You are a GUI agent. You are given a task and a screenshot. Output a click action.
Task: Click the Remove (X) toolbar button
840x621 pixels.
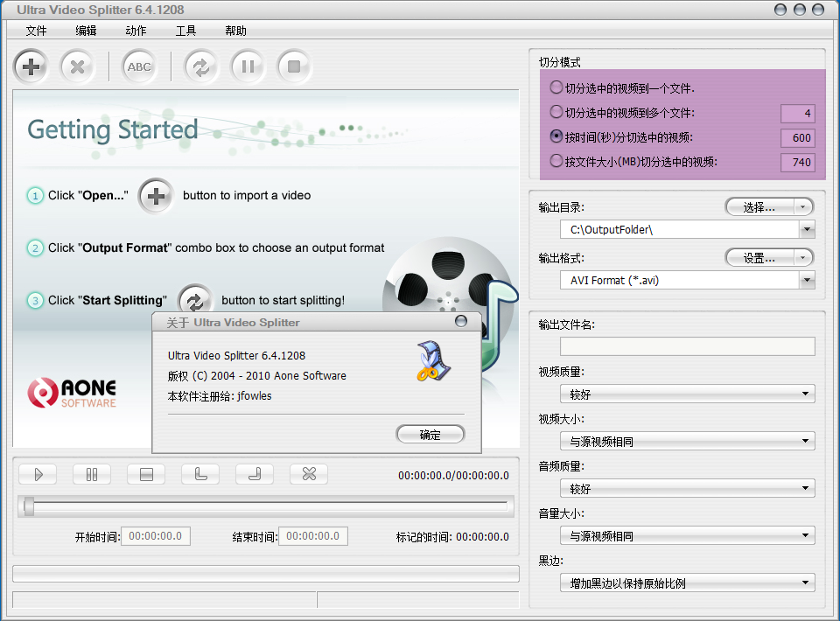point(77,67)
